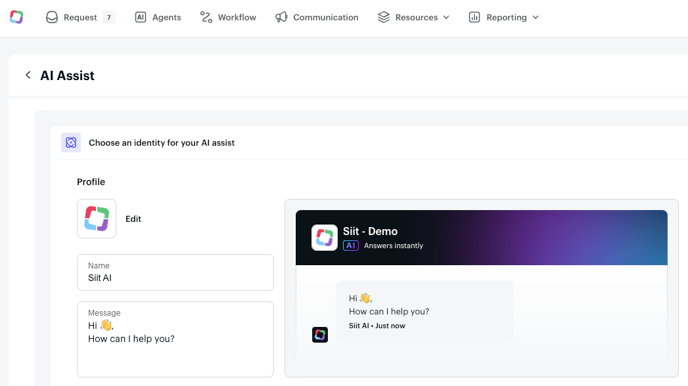This screenshot has width=688, height=386.
Task: Click the Siit - Demo preview avatar
Action: tap(324, 238)
